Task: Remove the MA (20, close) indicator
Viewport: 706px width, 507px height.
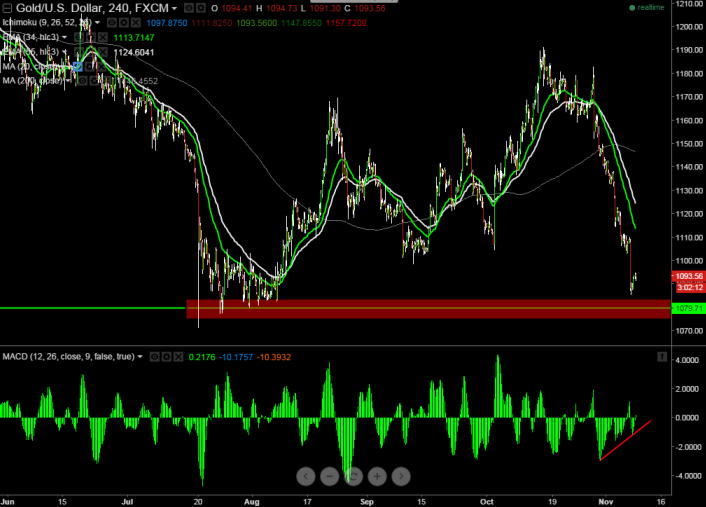Action: click(102, 67)
